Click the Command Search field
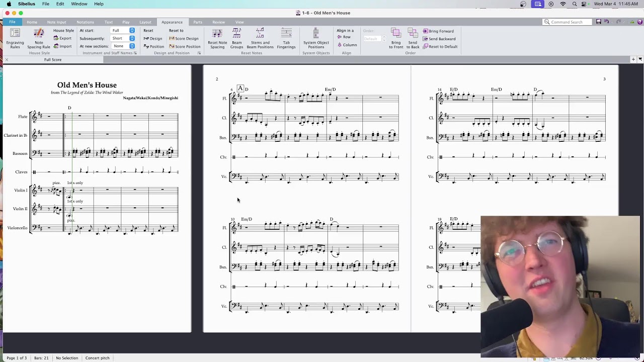The height and width of the screenshot is (362, 644). point(568,22)
